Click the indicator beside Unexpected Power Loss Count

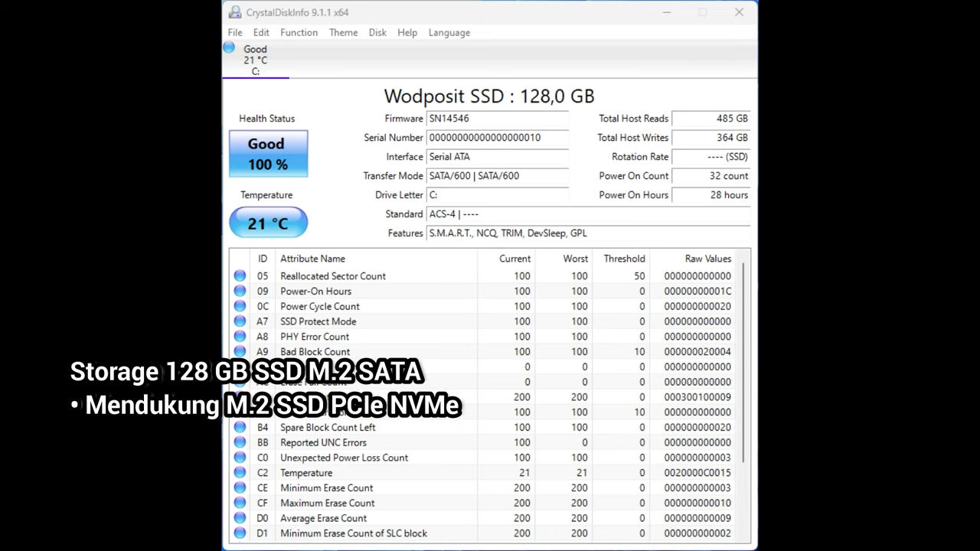pyautogui.click(x=240, y=457)
